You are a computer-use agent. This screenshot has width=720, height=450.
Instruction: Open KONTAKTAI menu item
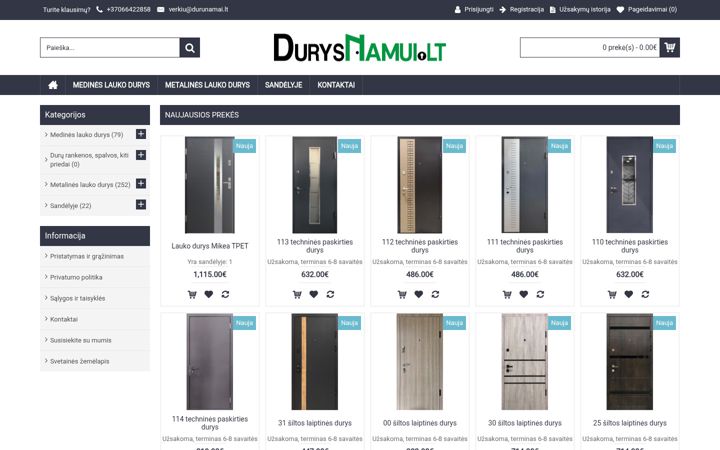pos(336,85)
